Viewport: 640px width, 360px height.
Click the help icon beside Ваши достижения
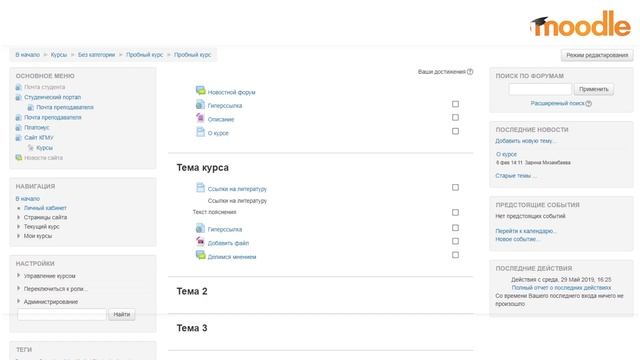pos(470,71)
